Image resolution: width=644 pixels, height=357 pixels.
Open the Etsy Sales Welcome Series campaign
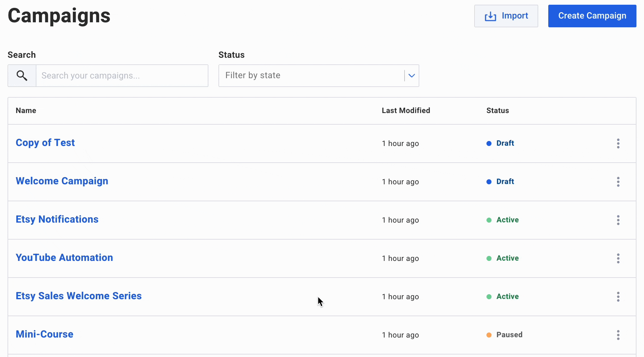[x=79, y=295]
